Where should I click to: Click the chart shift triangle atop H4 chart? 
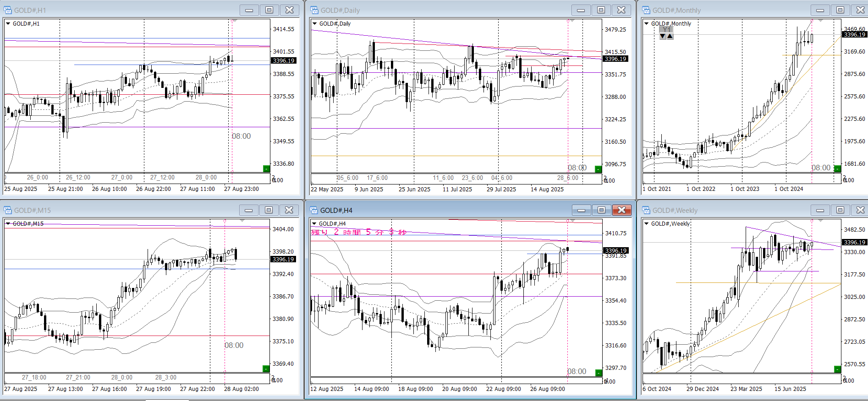[571, 221]
